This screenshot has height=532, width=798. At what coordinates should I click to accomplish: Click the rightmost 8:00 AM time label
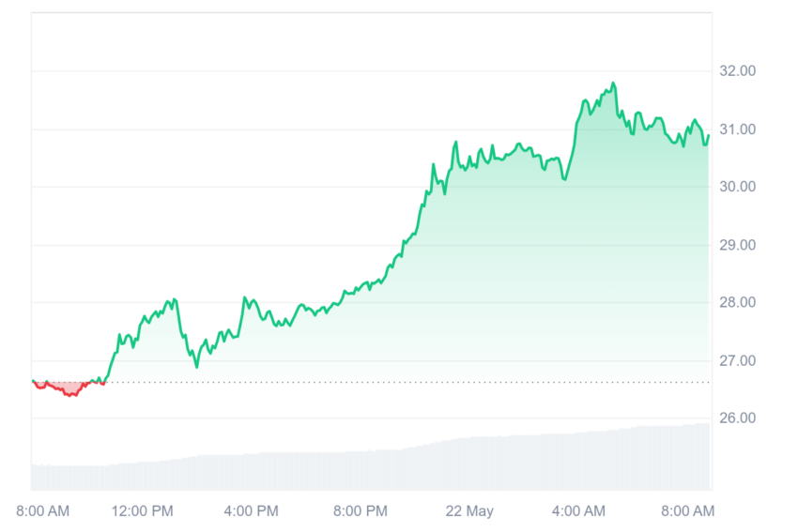(687, 510)
